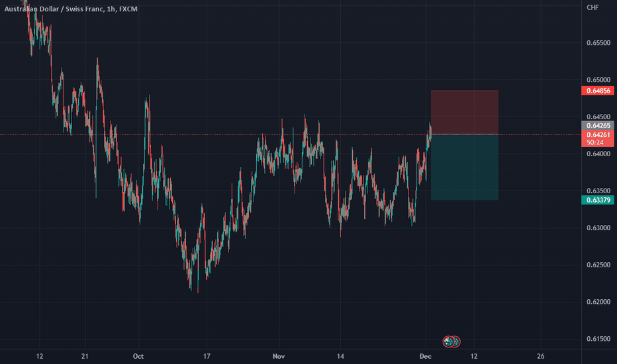Click the 0.63000 price axis level
The height and width of the screenshot is (364, 617).
598,228
